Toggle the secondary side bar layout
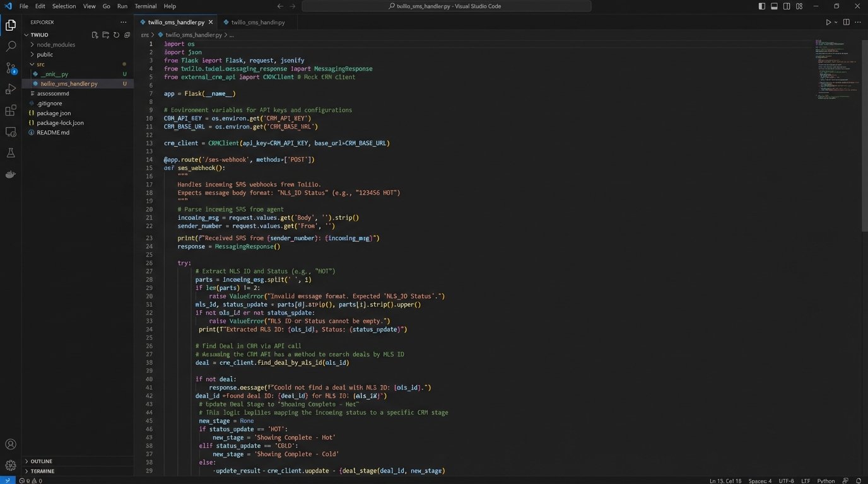The width and height of the screenshot is (868, 484). [x=787, y=6]
